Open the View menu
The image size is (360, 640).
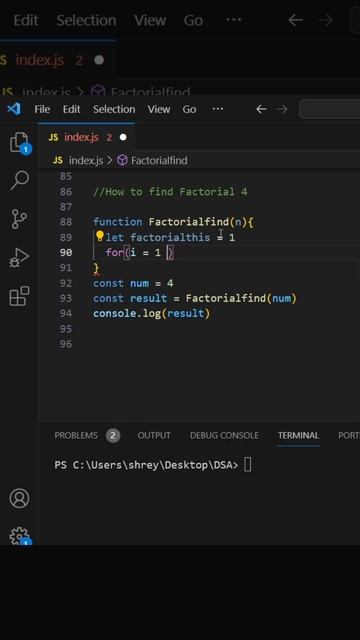click(x=159, y=109)
